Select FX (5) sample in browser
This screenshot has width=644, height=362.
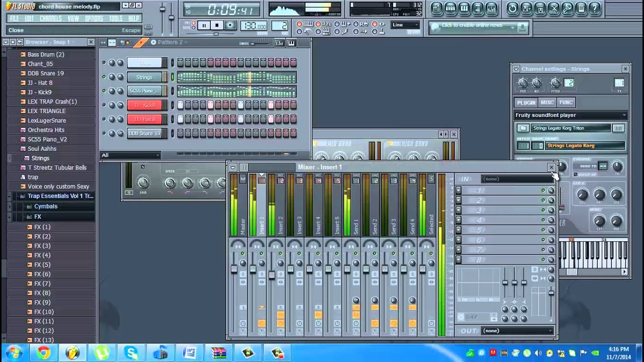(x=42, y=265)
